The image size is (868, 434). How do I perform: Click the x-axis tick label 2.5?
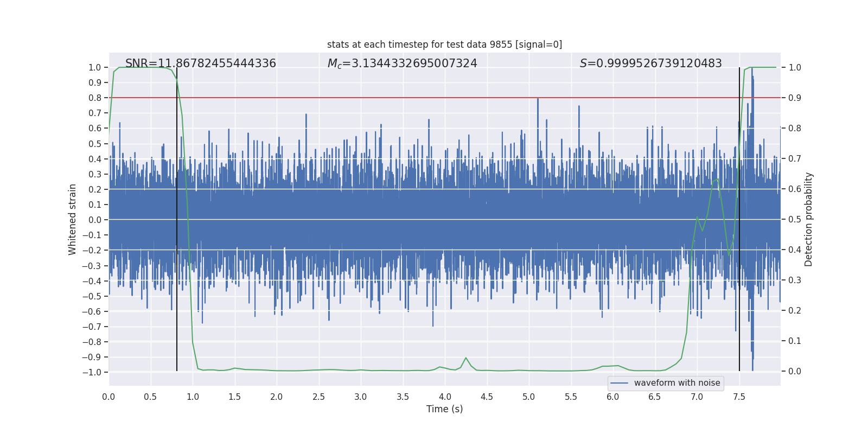coord(318,397)
